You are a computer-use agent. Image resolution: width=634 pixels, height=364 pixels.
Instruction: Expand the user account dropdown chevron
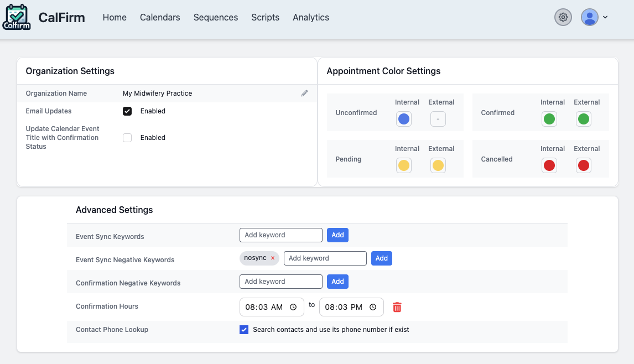(605, 17)
